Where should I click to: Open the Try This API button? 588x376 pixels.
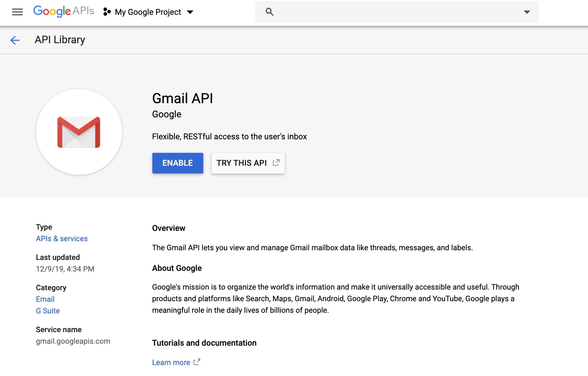tap(248, 163)
